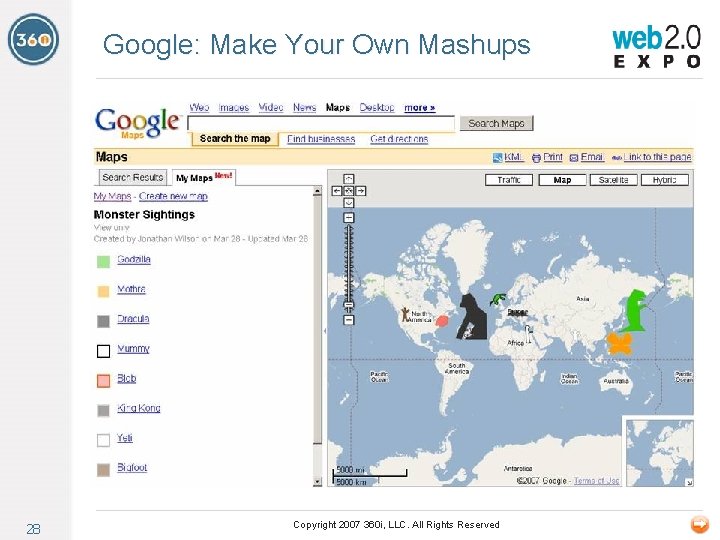720x540 pixels.
Task: Click the orange Mothra marker on the map
Action: (619, 343)
